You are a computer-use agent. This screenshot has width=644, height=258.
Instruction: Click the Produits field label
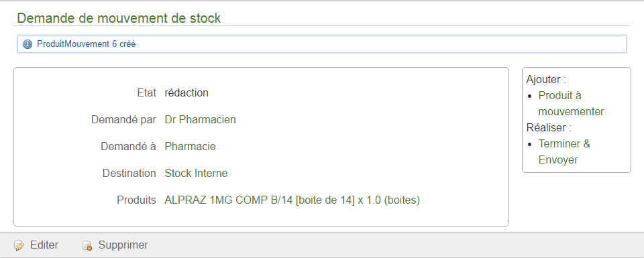pos(136,200)
